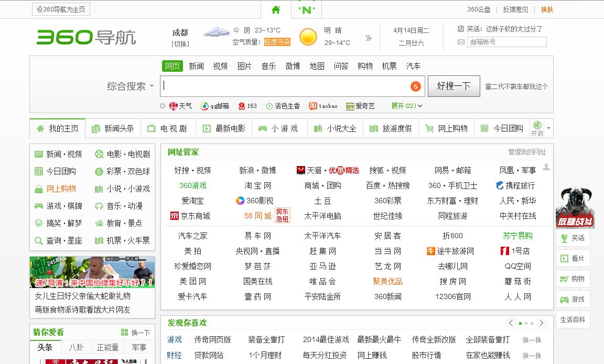
Task: Switch to the 新闻 search category tab
Action: [x=196, y=65]
